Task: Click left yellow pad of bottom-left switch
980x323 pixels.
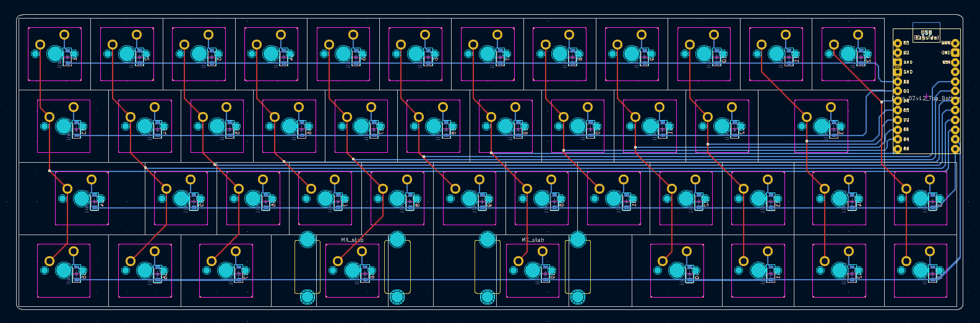Action: 49,261
